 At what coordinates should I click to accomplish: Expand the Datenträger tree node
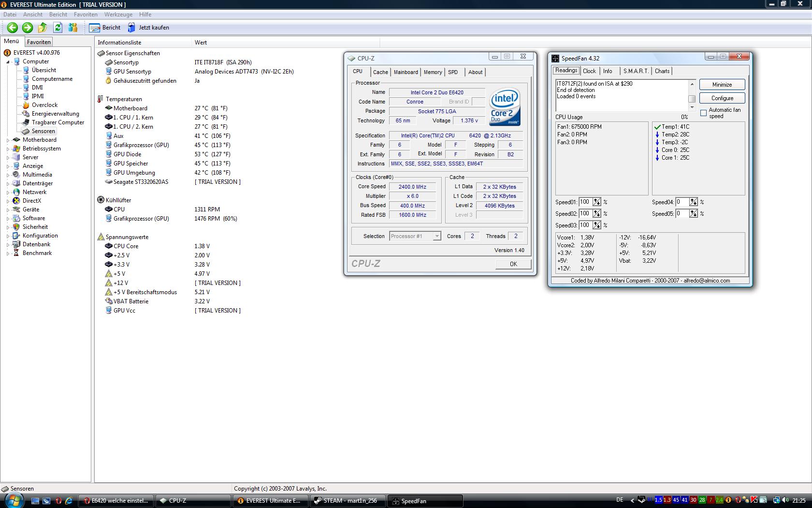click(x=8, y=184)
